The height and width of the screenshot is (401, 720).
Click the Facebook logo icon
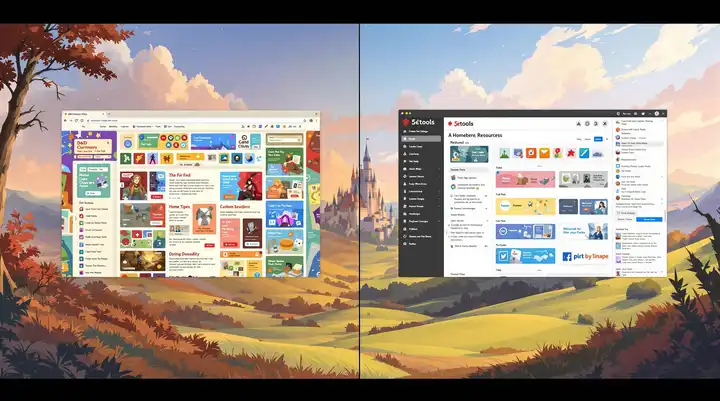(567, 257)
